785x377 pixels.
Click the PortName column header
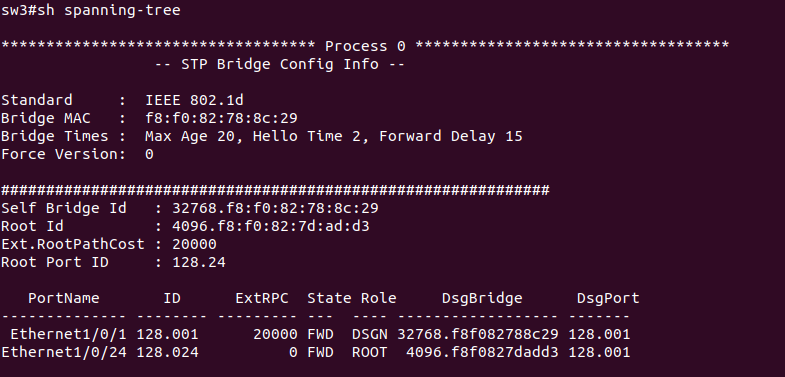[64, 298]
